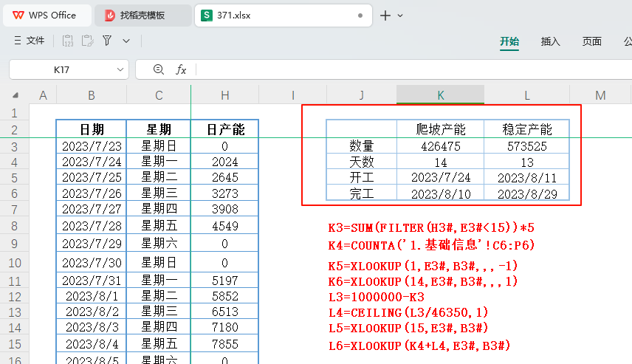Select column H header
The image size is (632, 364).
(x=225, y=95)
